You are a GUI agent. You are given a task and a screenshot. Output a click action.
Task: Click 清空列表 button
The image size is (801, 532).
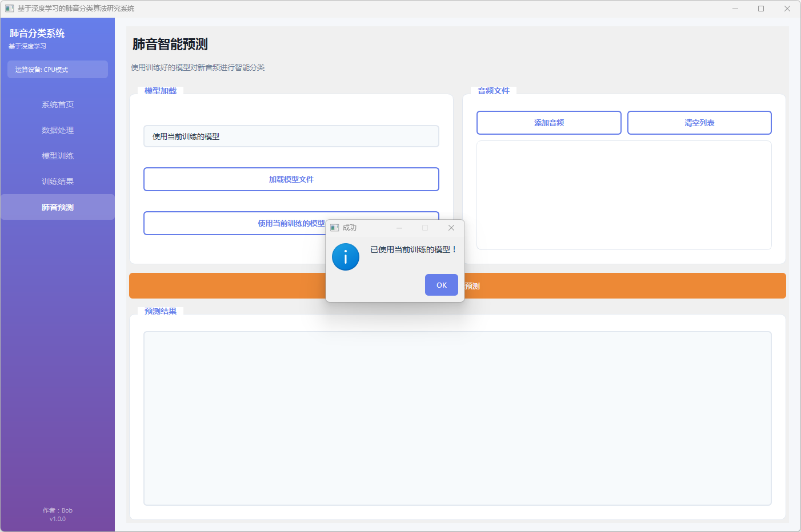tap(699, 123)
